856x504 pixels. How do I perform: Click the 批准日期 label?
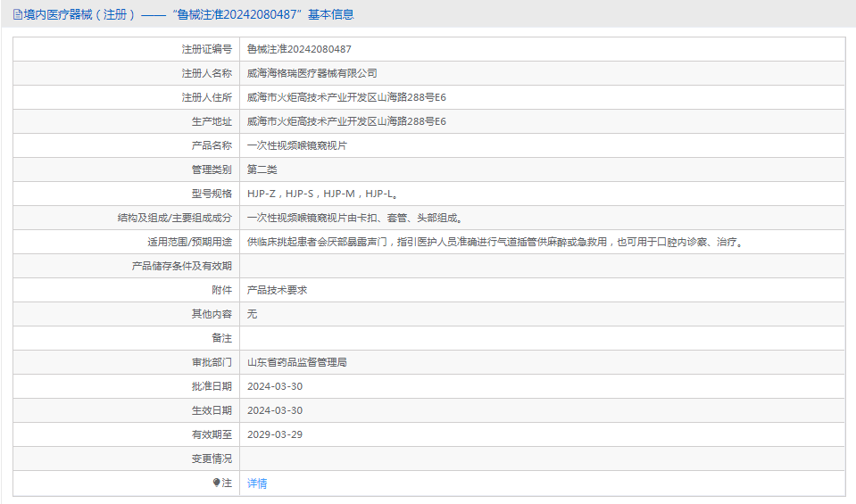[x=212, y=386]
